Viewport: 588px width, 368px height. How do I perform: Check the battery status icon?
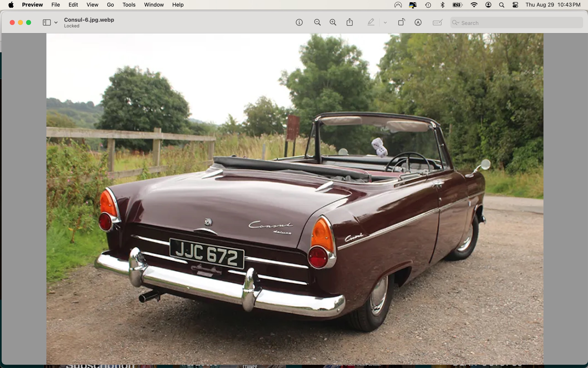pos(457,5)
